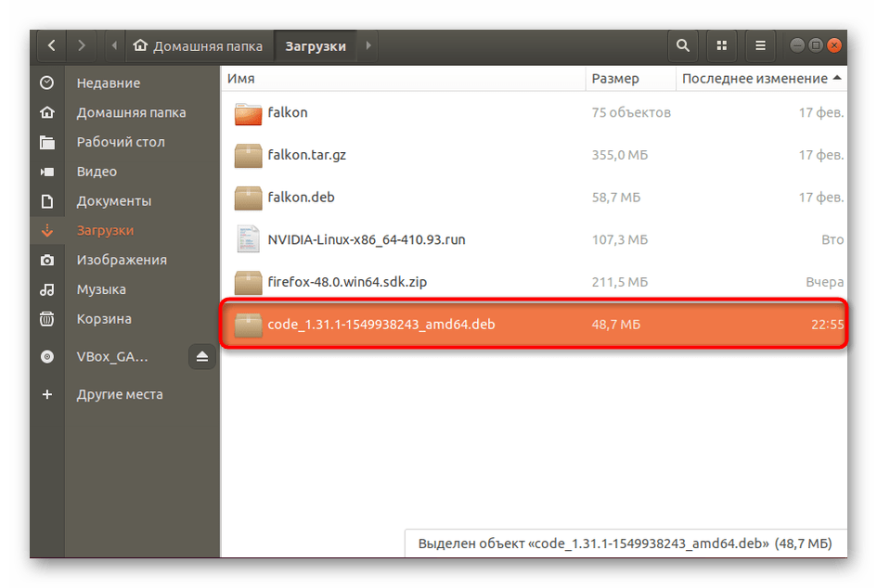This screenshot has height=588, width=877.
Task: Open Корзина in the sidebar
Action: tap(125, 319)
